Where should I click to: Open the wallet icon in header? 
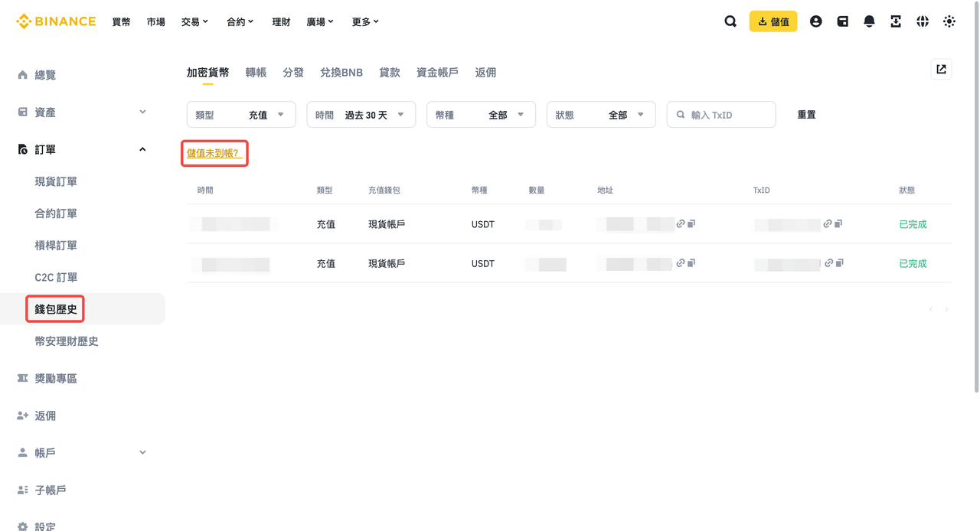(842, 21)
